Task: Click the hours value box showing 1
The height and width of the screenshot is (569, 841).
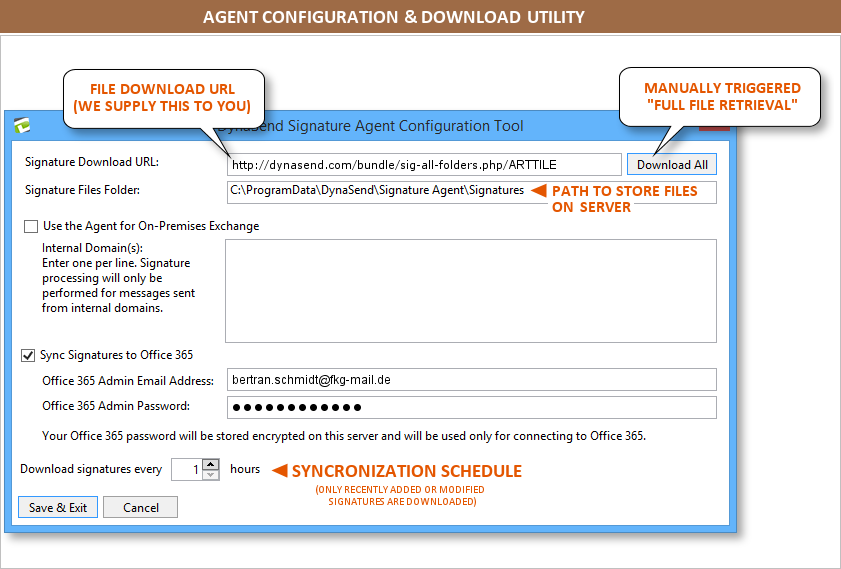Action: pos(187,470)
